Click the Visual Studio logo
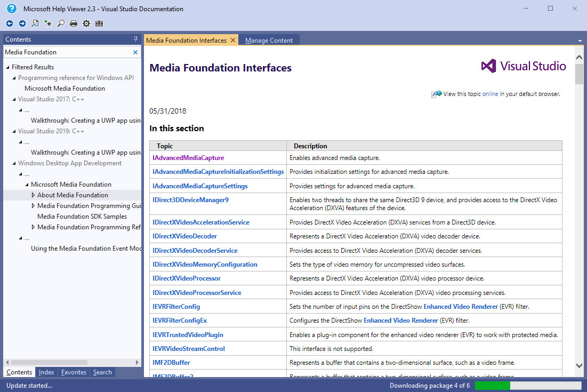 coord(524,66)
